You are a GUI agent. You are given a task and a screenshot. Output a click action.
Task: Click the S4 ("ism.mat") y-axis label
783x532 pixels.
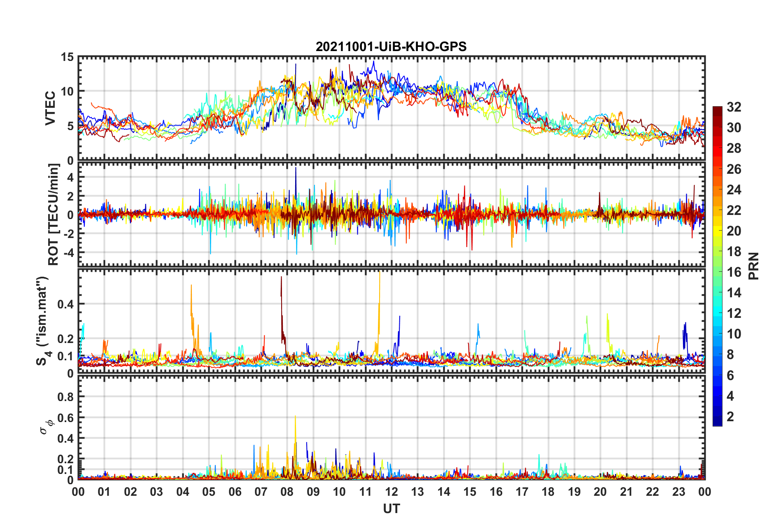pyautogui.click(x=43, y=321)
